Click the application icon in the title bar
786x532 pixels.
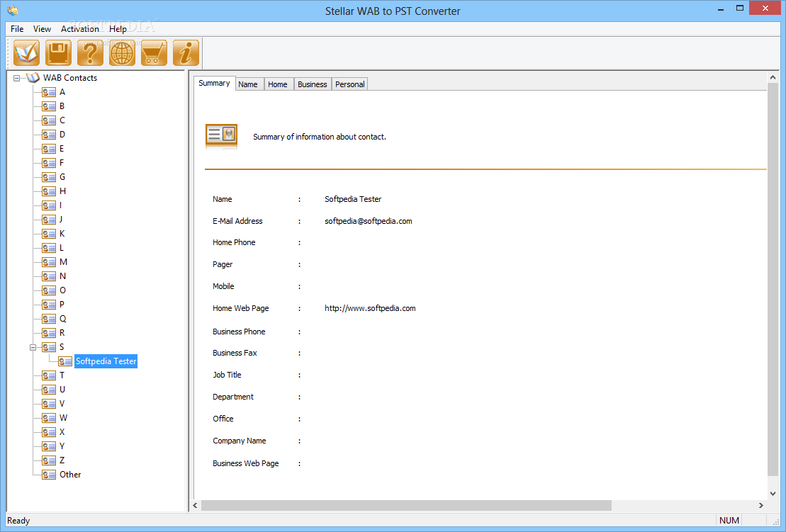tap(13, 10)
